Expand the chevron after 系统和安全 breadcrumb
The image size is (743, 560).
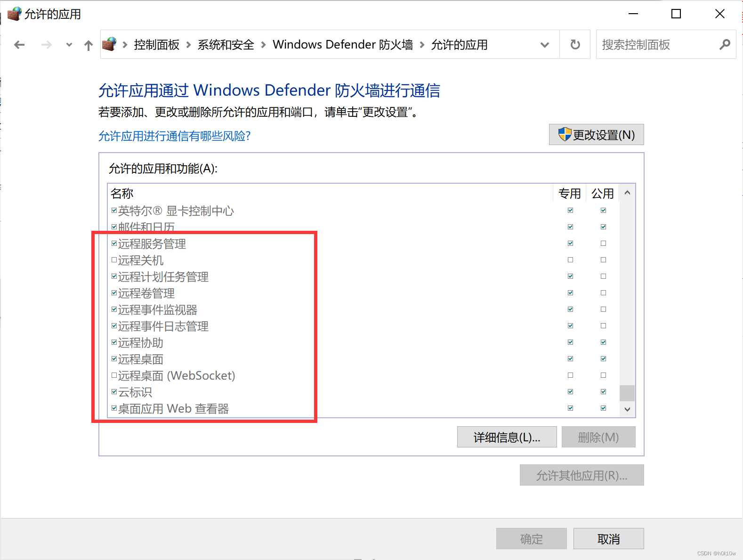pyautogui.click(x=263, y=45)
